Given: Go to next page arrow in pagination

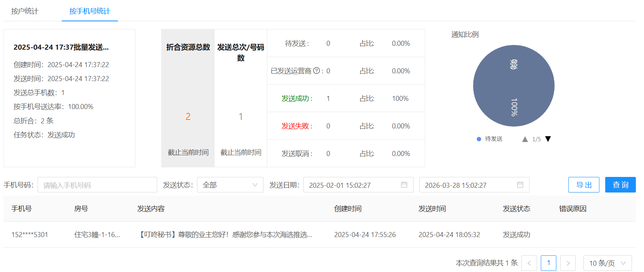Looking at the screenshot, I should (x=568, y=263).
